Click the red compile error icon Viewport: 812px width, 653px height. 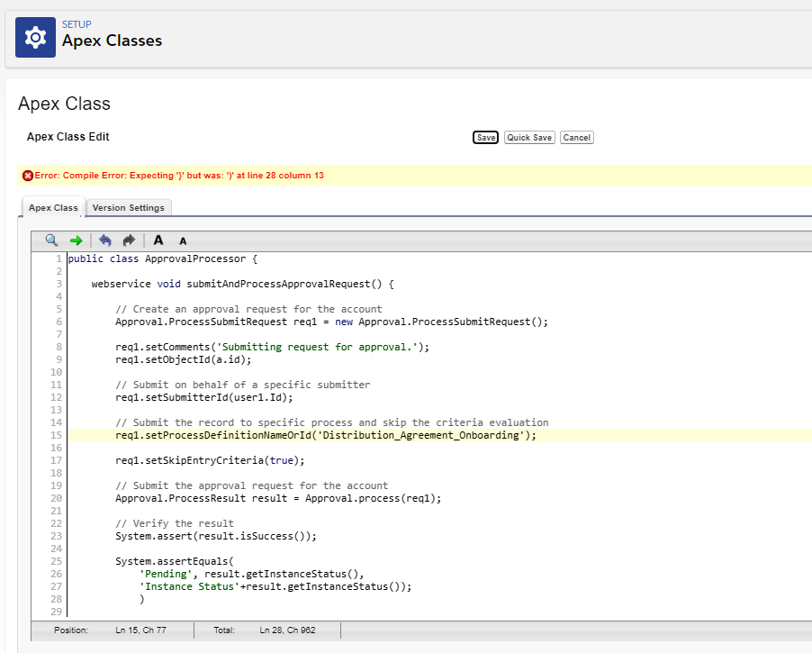pos(28,175)
